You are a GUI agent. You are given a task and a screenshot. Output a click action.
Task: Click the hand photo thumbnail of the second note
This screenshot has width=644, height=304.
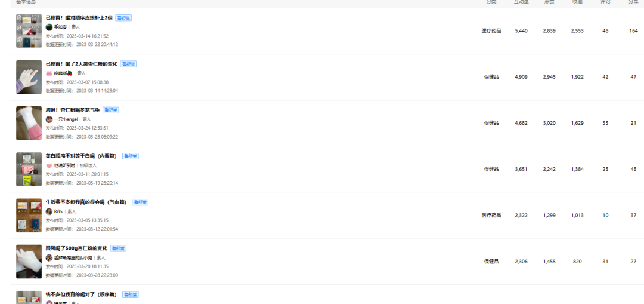[x=29, y=77]
